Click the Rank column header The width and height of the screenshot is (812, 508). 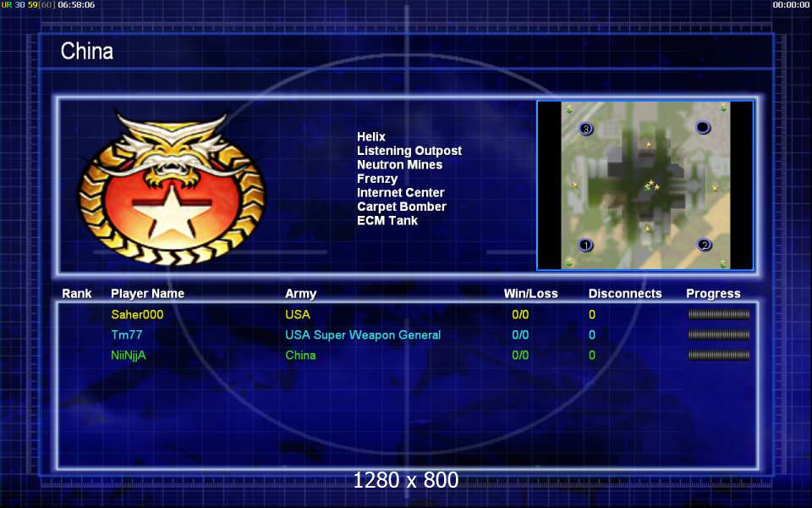click(77, 294)
